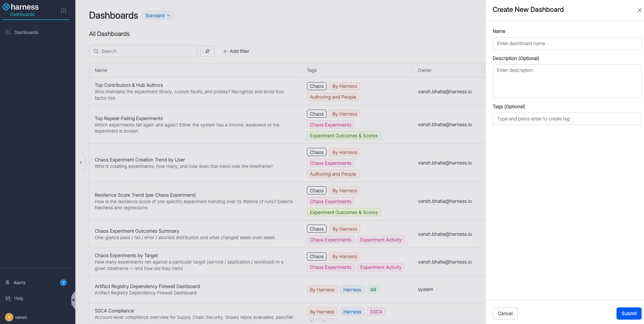Viewport: 644px width, 324px height.
Task: Click AR tag on Artifact Registry row
Action: click(373, 290)
